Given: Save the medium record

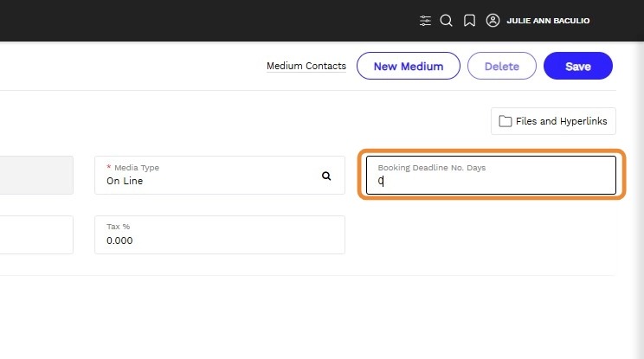Looking at the screenshot, I should (x=577, y=67).
